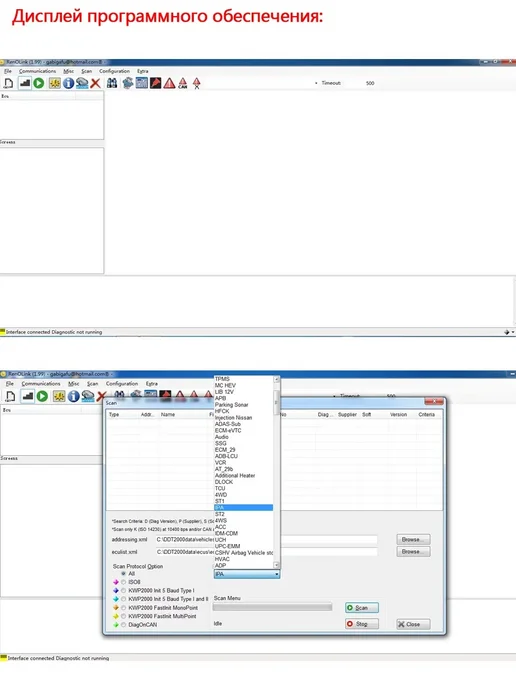Viewport: 516px width, 688px height.
Task: Click the addressing.xml path field
Action: (x=266, y=539)
